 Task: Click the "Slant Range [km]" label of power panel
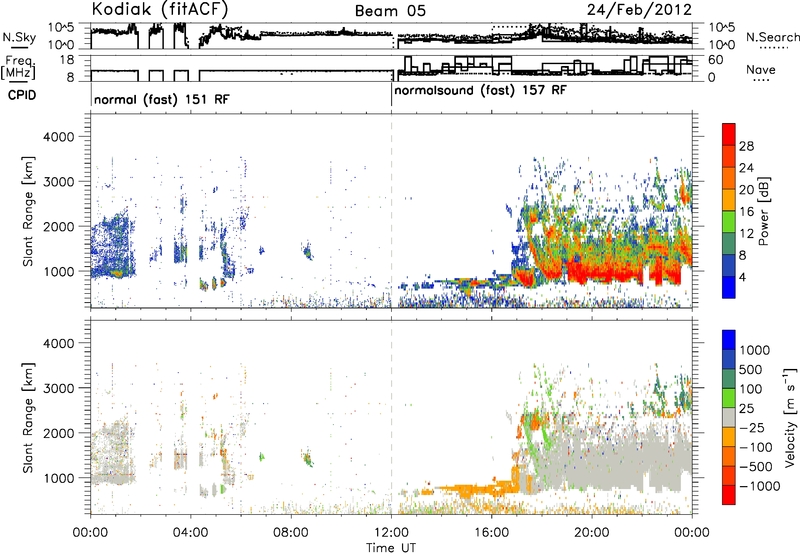click(28, 211)
